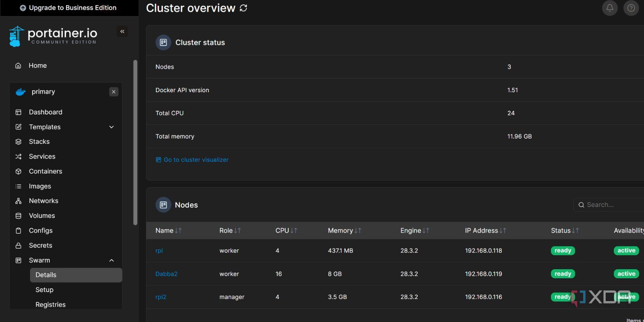The width and height of the screenshot is (644, 322).
Task: Expand the Templates menu chevron
Action: [x=111, y=127]
